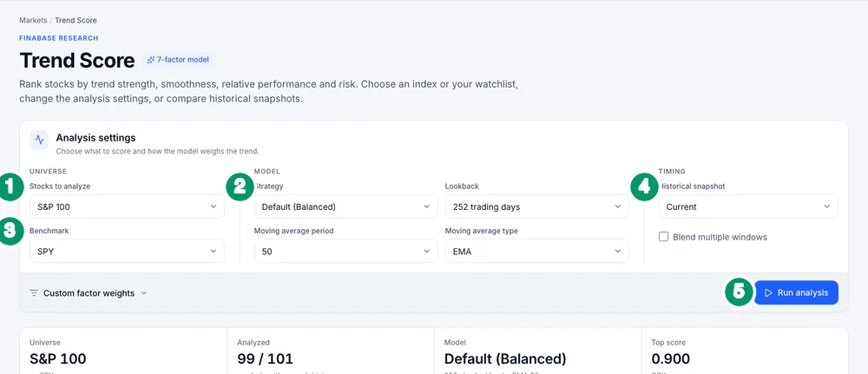Click the Default (Balanced) Model summary value
This screenshot has width=868, height=374.
[x=505, y=359]
